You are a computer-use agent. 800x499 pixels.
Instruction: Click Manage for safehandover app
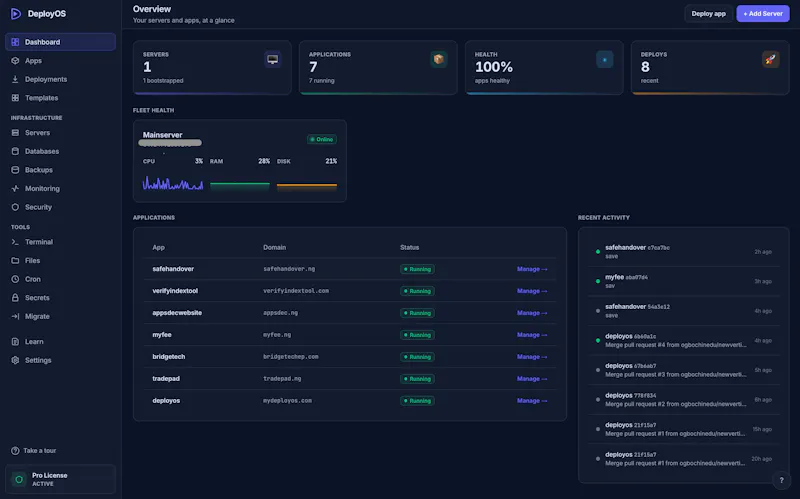click(532, 269)
